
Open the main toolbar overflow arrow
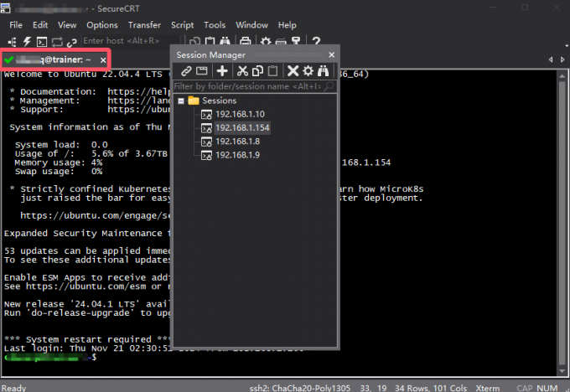[x=567, y=46]
